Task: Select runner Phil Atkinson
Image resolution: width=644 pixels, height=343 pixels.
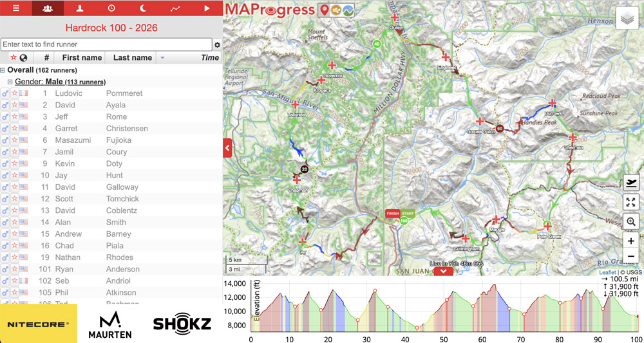Action: [111, 293]
